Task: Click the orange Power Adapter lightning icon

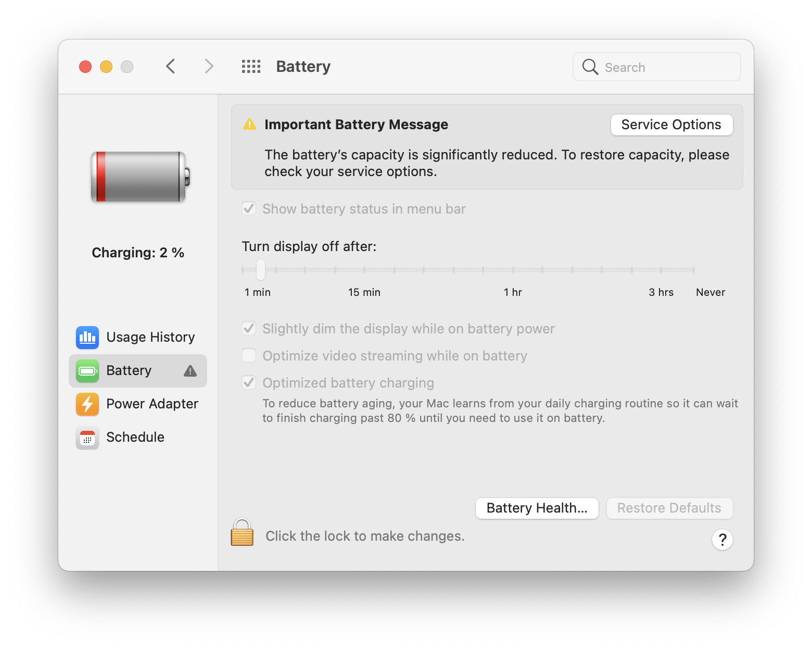Action: pyautogui.click(x=87, y=404)
